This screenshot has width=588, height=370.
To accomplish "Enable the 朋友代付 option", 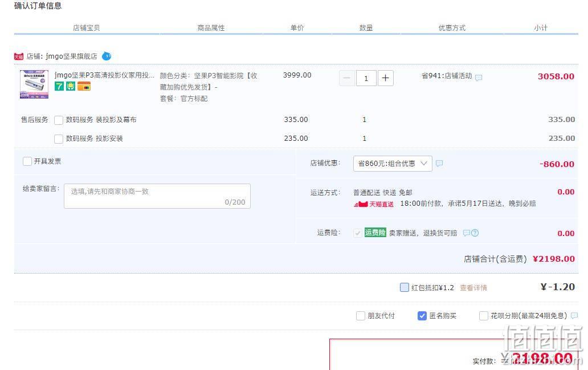I will [360, 316].
